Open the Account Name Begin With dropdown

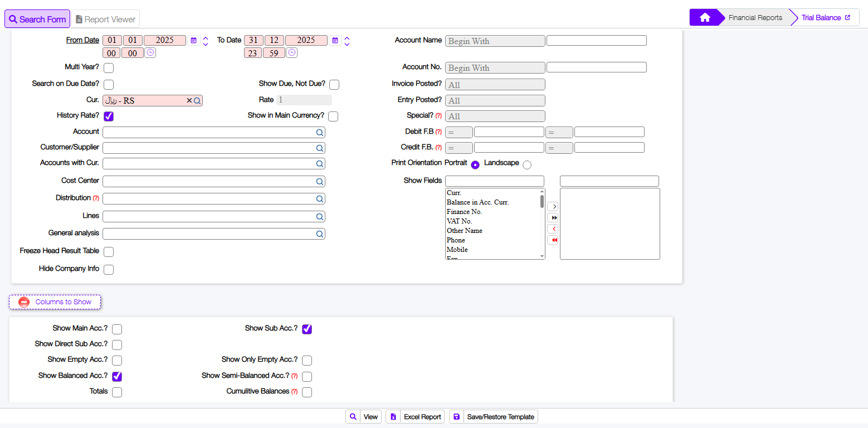coord(495,41)
